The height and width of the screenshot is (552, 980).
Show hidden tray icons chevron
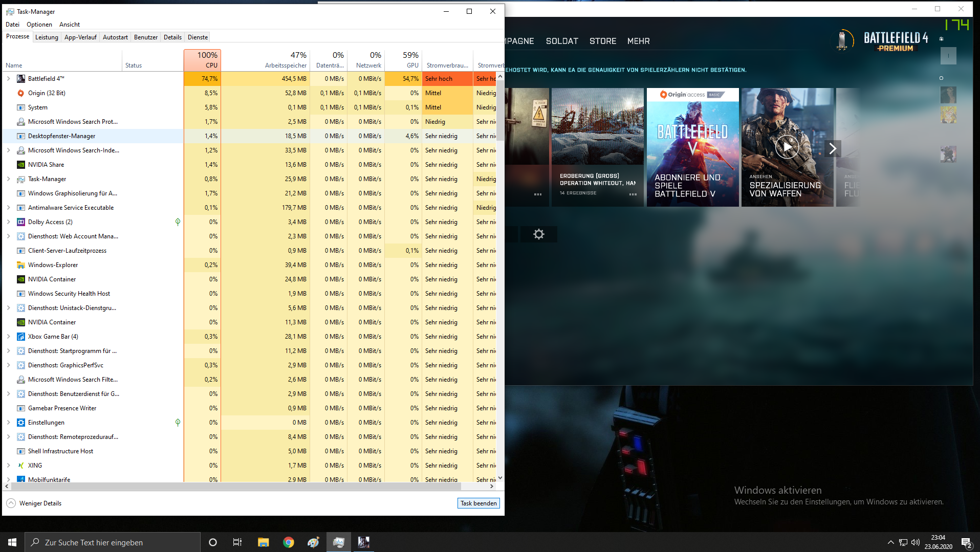point(891,542)
